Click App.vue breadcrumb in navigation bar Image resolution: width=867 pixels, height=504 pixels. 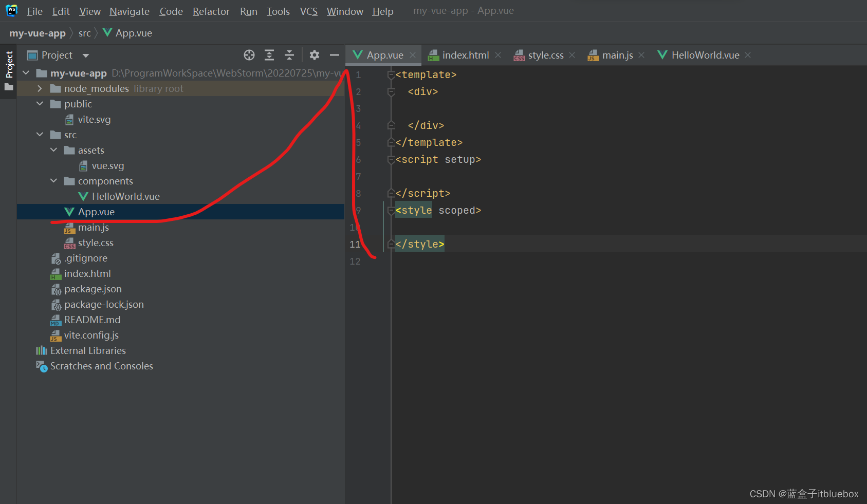(127, 33)
